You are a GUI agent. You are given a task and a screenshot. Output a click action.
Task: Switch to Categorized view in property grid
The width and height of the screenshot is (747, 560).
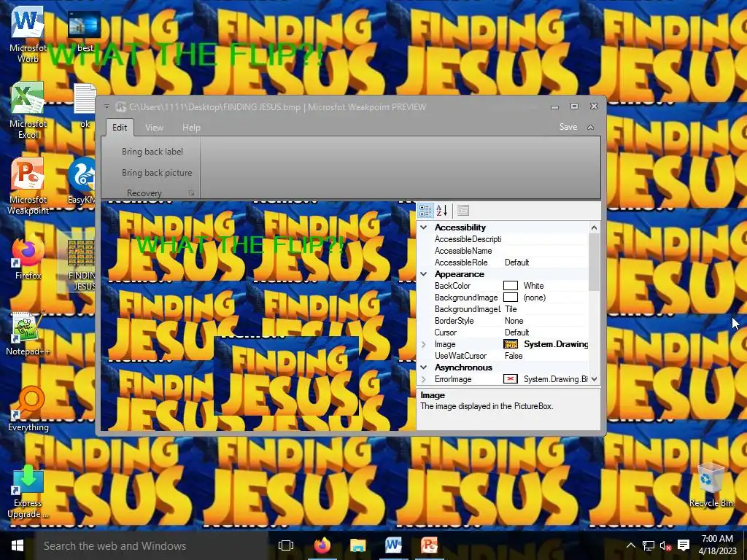[x=425, y=211]
